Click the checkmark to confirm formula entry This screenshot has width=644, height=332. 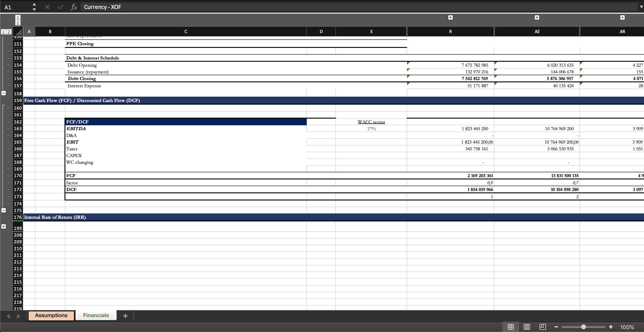click(x=60, y=7)
